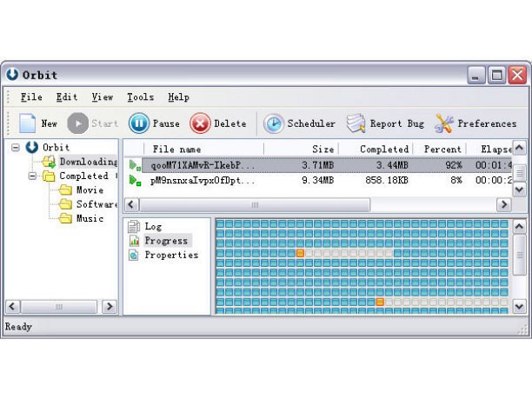Switch to the Progress view
The width and height of the screenshot is (532, 399).
166,241
